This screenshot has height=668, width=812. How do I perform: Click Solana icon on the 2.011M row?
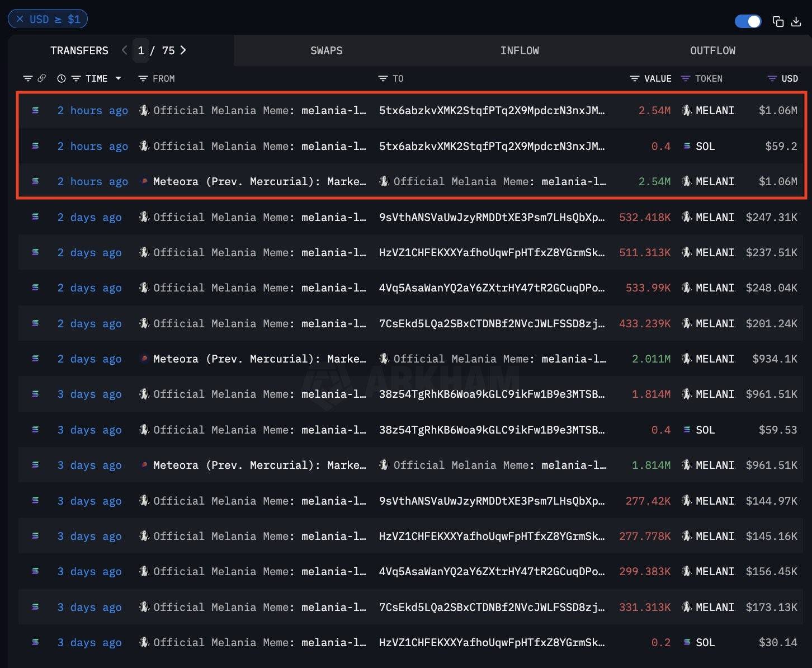tap(35, 359)
